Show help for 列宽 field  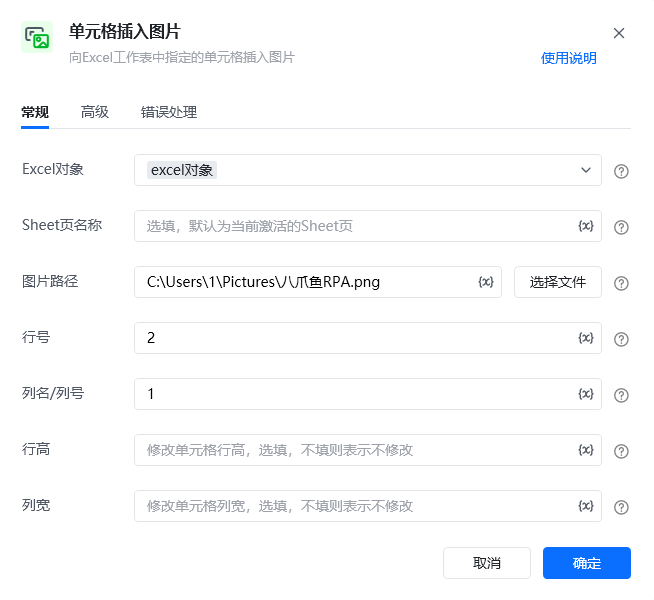pos(621,507)
